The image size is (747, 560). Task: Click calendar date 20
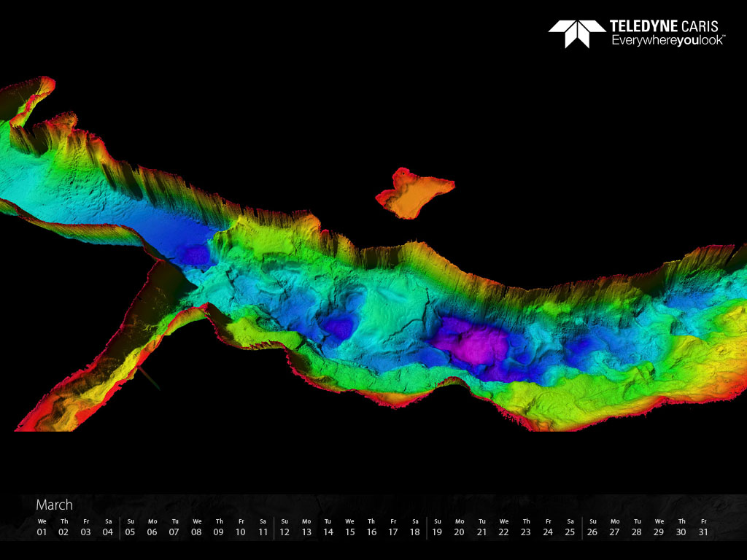point(460,532)
